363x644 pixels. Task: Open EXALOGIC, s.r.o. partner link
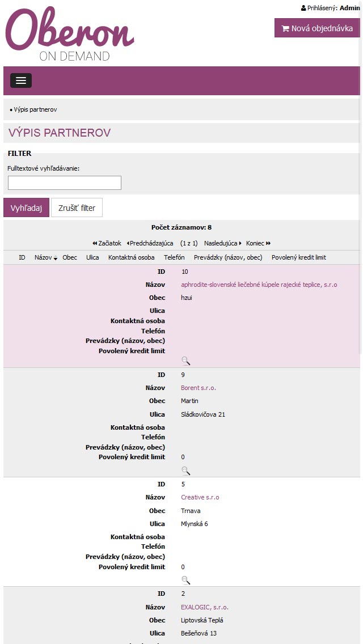pyautogui.click(x=205, y=607)
